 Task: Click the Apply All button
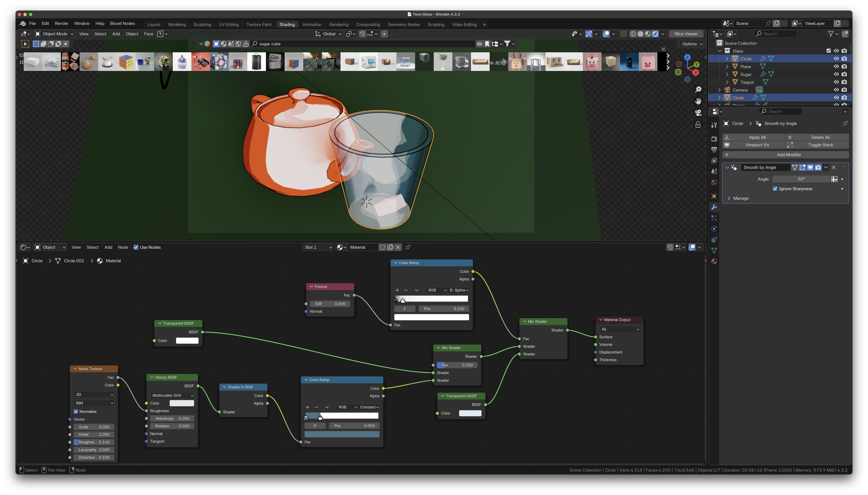point(754,137)
